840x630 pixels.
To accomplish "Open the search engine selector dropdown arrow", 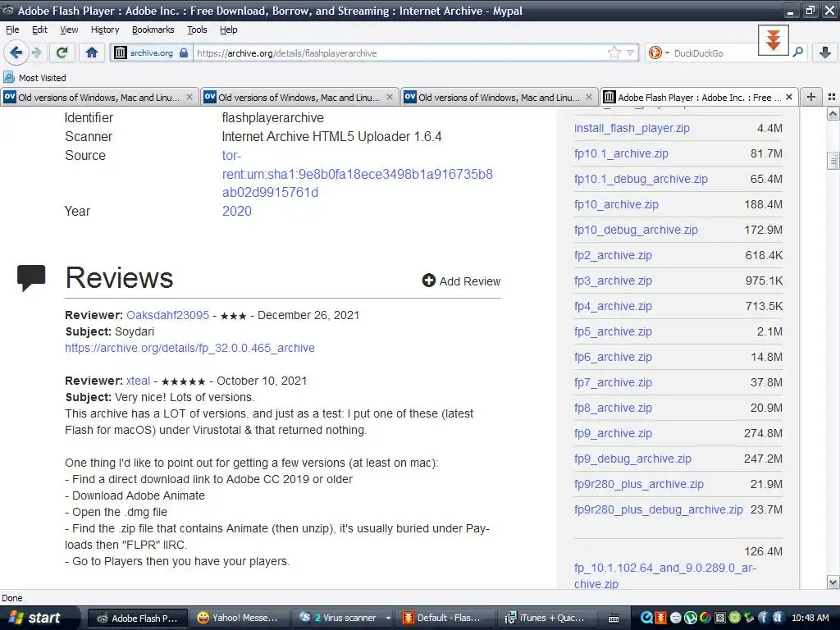I will 667,53.
